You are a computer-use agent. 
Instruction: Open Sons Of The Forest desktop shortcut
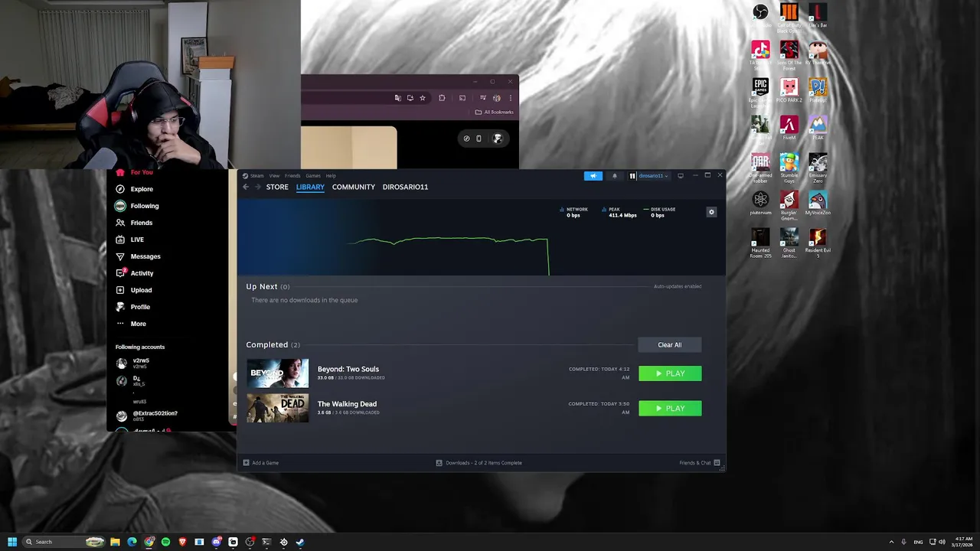pyautogui.click(x=789, y=55)
